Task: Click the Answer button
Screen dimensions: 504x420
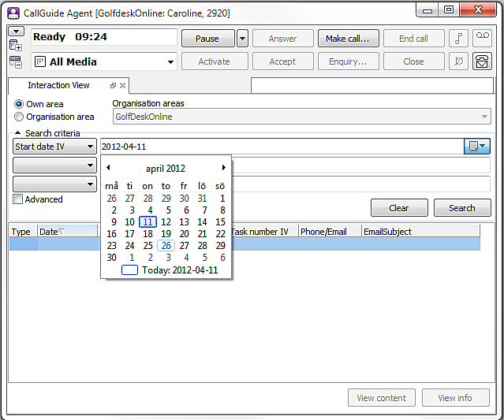Action: coord(283,39)
